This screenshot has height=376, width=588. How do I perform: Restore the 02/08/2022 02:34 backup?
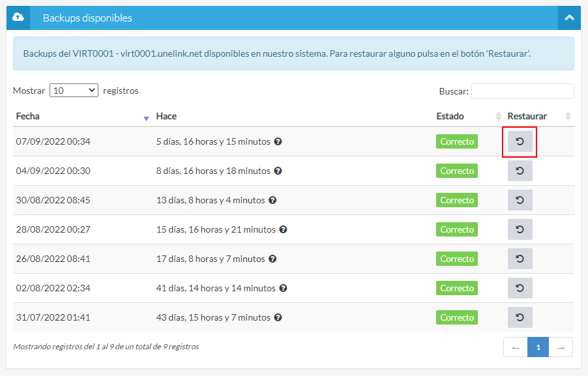[x=520, y=288]
